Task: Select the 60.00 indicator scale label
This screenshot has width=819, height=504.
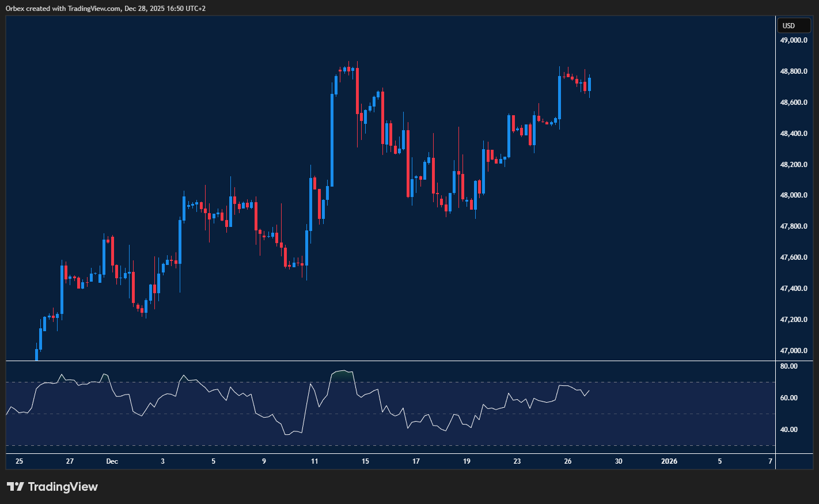Action: click(x=788, y=398)
